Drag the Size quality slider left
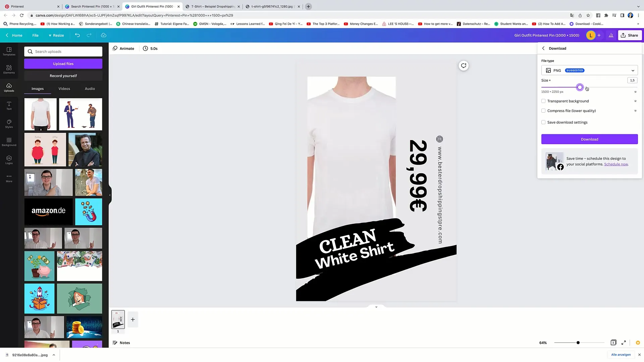Screen dimensions: 644x362 click(x=579, y=87)
